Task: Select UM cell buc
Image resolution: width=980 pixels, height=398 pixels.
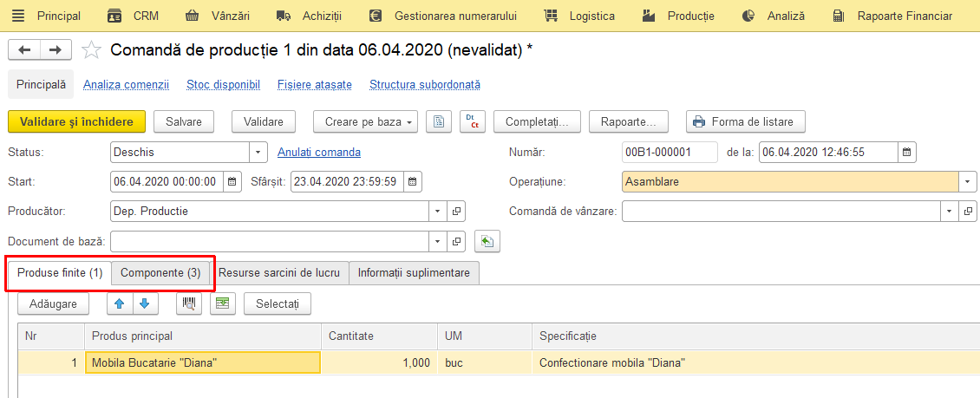Action: click(x=485, y=362)
